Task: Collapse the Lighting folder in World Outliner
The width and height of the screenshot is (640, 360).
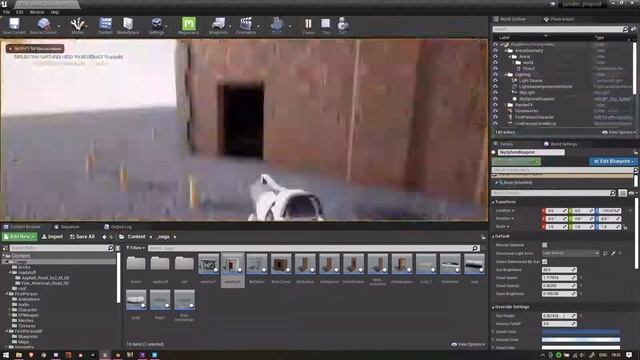Action: (x=506, y=75)
